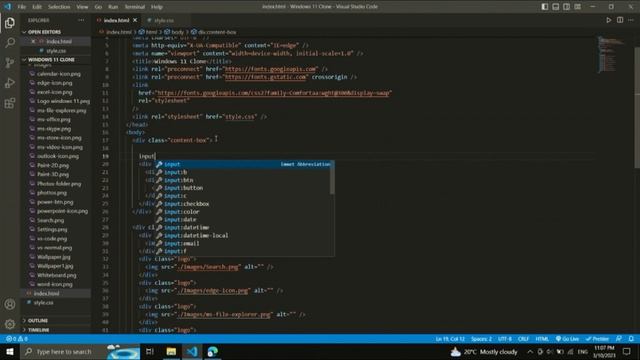The image size is (640, 360).
Task: Toggle the bottom panel layout icon
Action: [556, 7]
